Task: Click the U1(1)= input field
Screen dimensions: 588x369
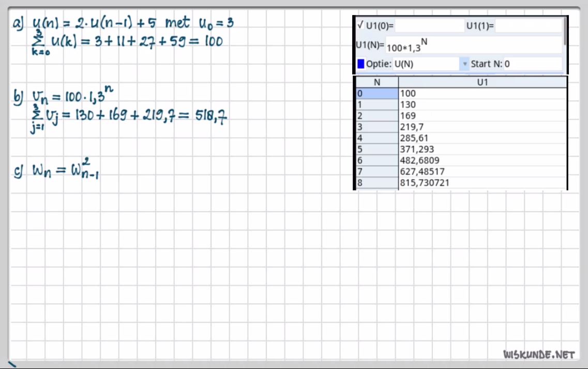Action: coord(529,26)
